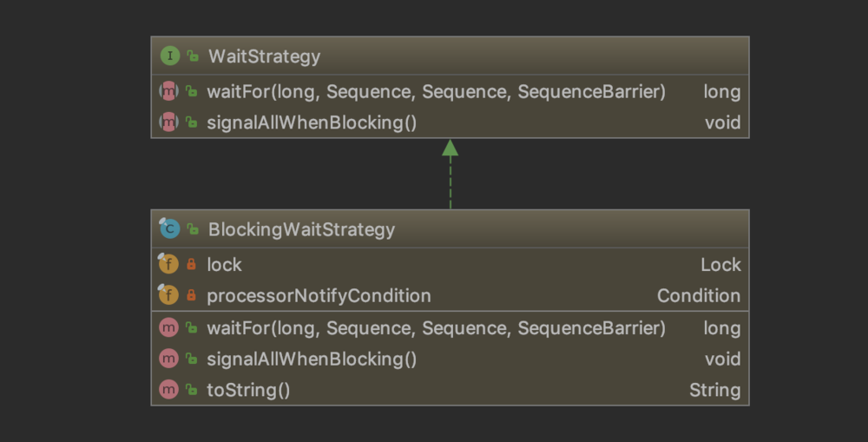Click the abstract method icon in WaitStrategy waitFor row
Image resolution: width=868 pixels, height=442 pixels.
point(168,92)
